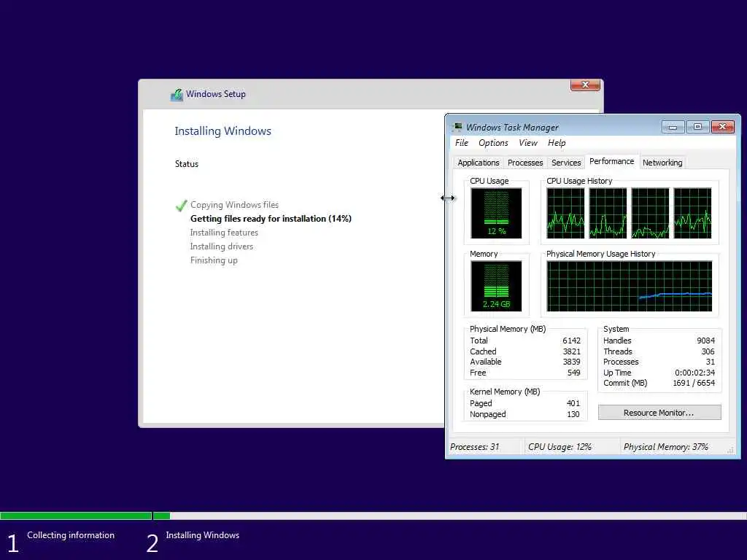
Task: Close the Windows Setup dialog
Action: click(x=585, y=85)
